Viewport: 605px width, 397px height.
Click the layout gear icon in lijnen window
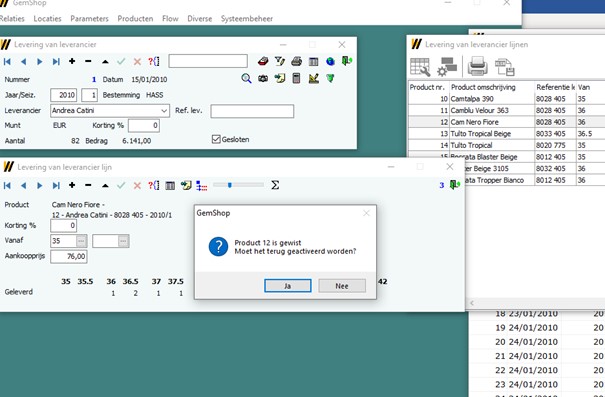[447, 67]
